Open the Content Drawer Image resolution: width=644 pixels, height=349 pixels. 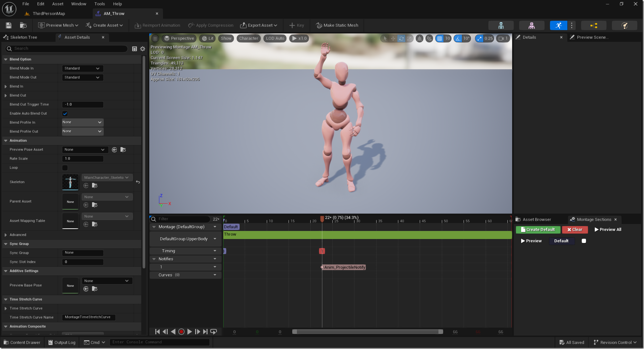[x=22, y=342]
